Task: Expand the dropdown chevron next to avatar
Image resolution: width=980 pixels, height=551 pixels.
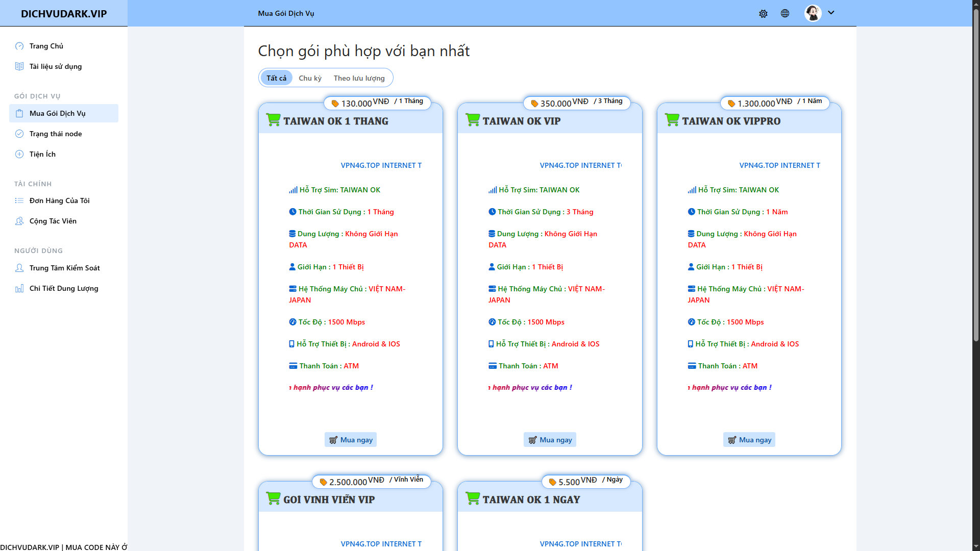Action: click(831, 13)
